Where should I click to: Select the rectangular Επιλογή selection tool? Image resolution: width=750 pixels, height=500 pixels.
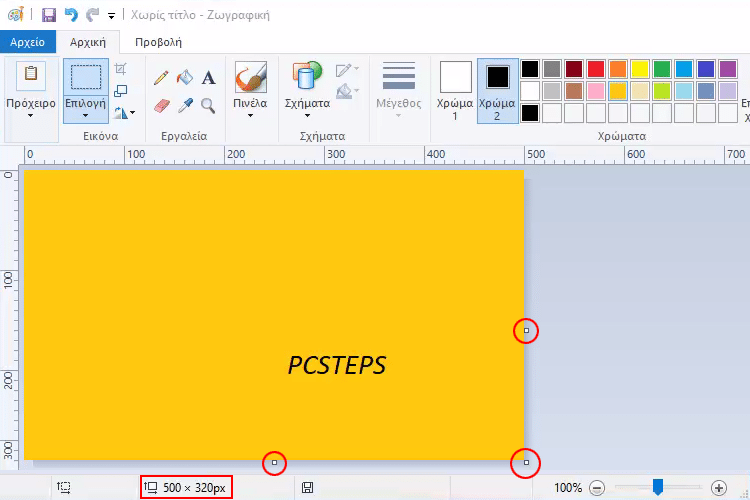[x=86, y=77]
